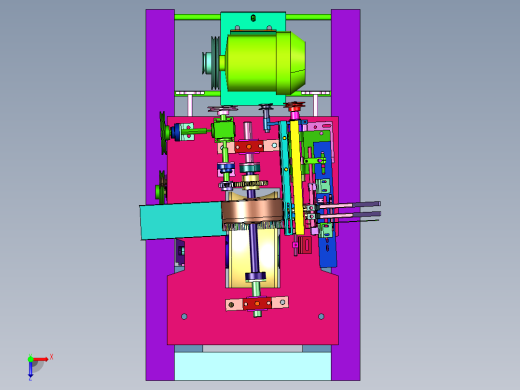
Task: Click the yellow inclined bar
Action: click(x=297, y=177)
